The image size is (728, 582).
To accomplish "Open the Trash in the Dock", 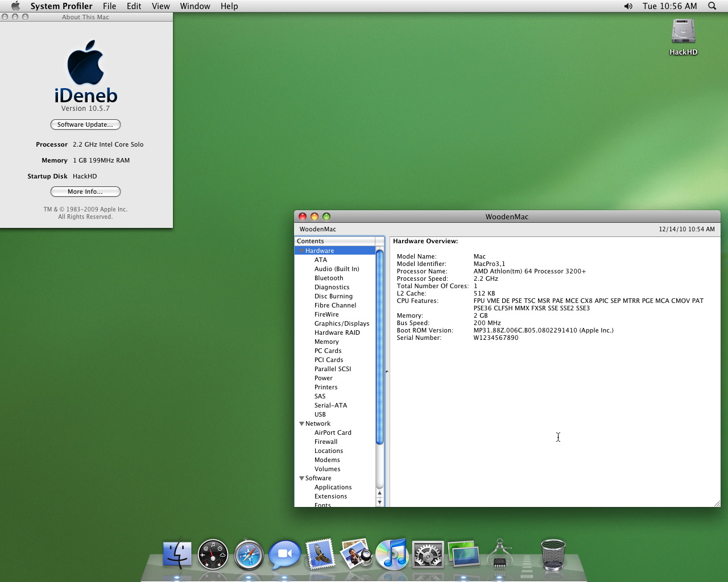I will coord(552,554).
